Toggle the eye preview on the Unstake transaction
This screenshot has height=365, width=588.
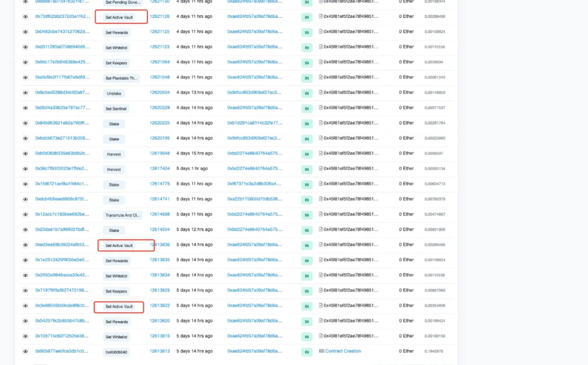25,92
